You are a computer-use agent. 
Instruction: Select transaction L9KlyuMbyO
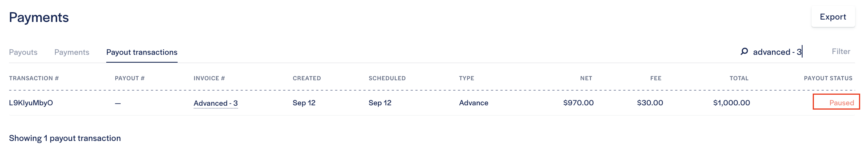(x=31, y=103)
